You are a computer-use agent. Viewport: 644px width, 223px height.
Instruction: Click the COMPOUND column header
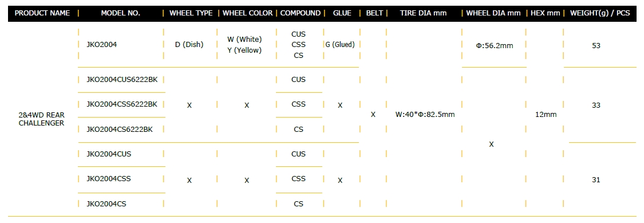tap(300, 13)
